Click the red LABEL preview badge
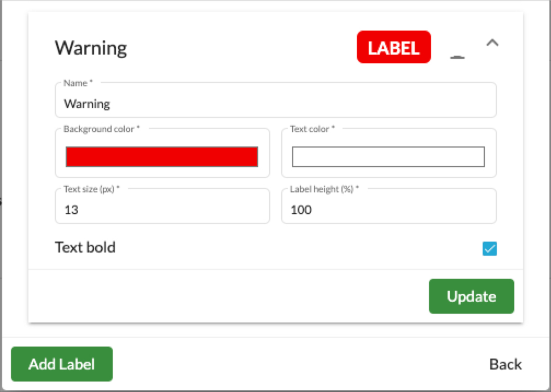551x392 pixels. 393,47
